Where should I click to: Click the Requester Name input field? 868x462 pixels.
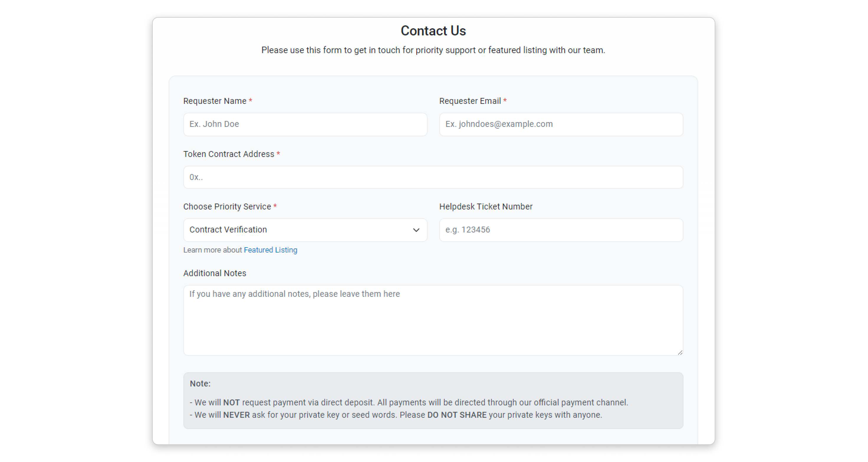305,124
